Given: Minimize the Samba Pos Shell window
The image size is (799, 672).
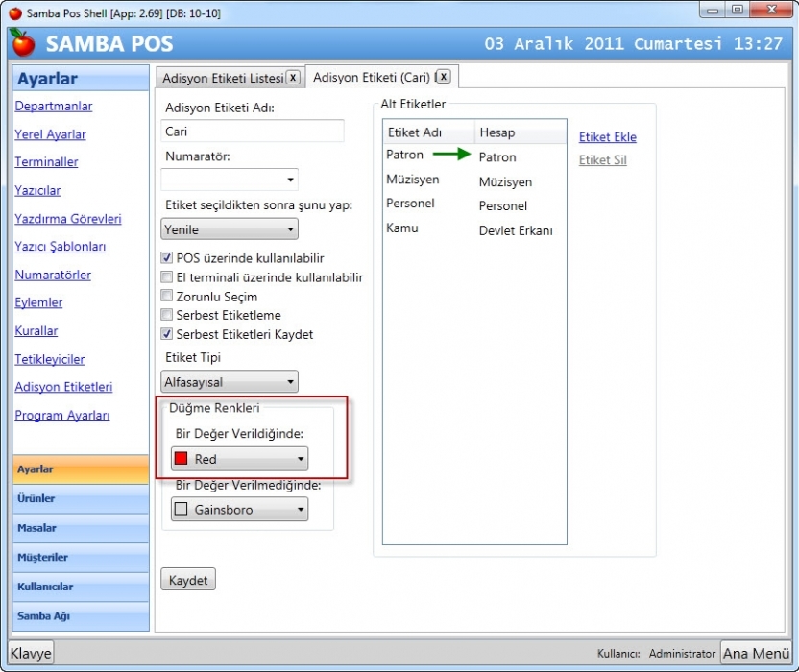Looking at the screenshot, I should tap(713, 11).
